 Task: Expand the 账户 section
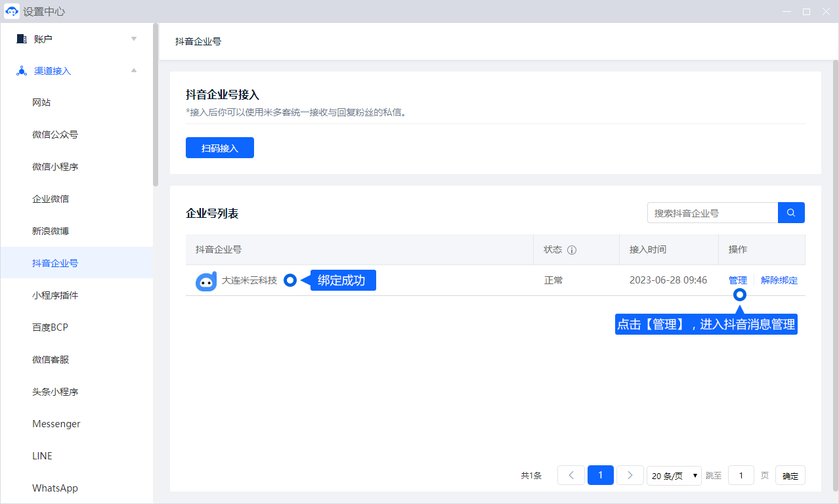pyautogui.click(x=134, y=39)
